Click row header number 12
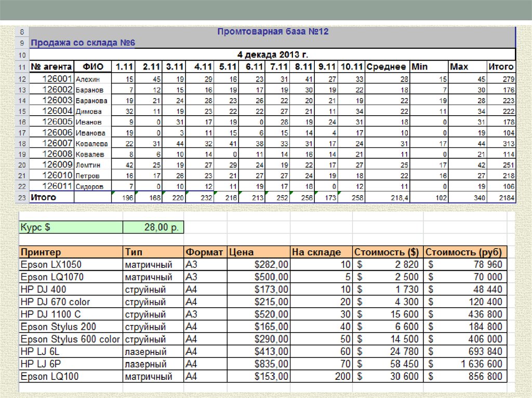Image resolution: width=532 pixels, height=398 pixels. [x=22, y=79]
